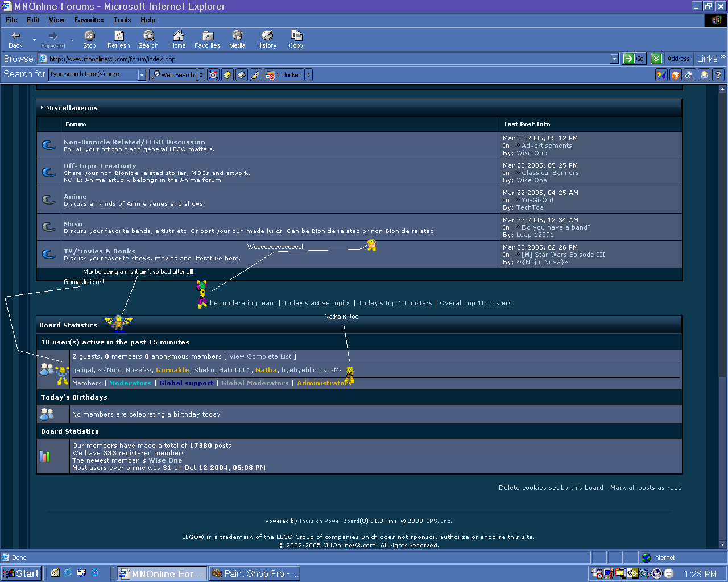Open the Anime forum link

(x=75, y=197)
